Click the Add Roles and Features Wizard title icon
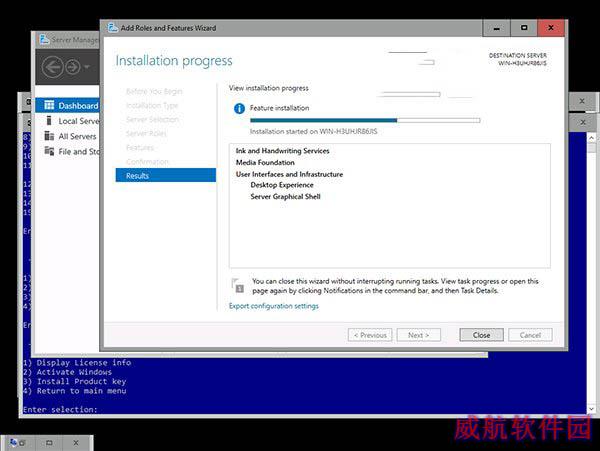The image size is (600, 451). point(112,28)
